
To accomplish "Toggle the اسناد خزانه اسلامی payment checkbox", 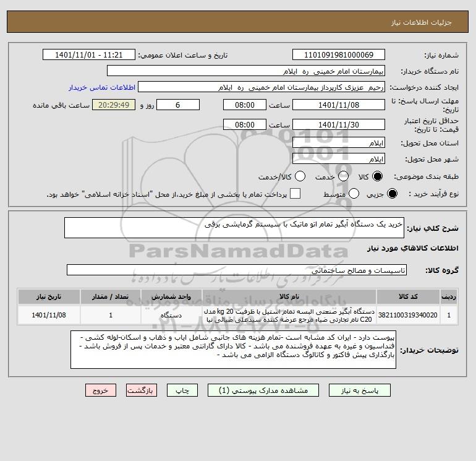I will (x=295, y=194).
